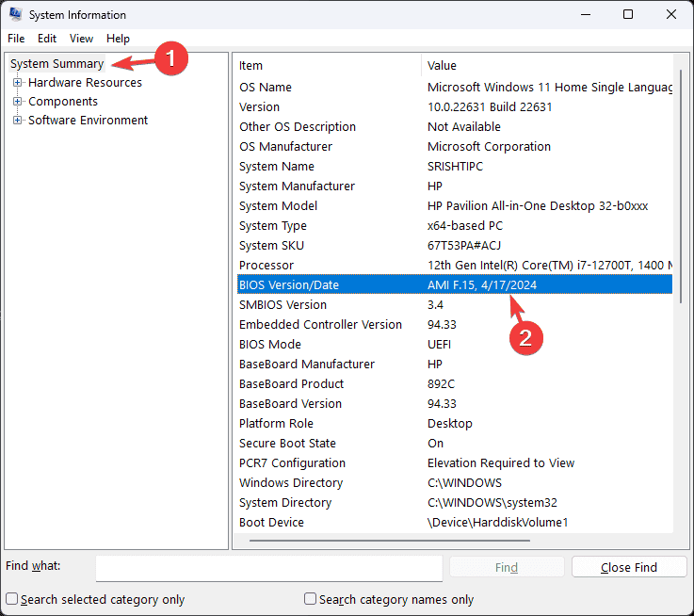Screen dimensions: 694x616
Task: Select the BIOS Version/Date row
Action: point(455,284)
